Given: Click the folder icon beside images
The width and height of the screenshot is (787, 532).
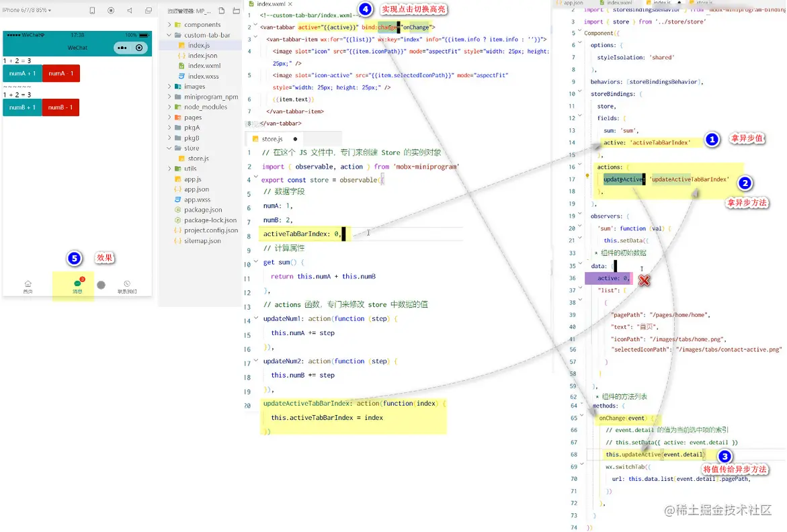Looking at the screenshot, I should (x=177, y=86).
